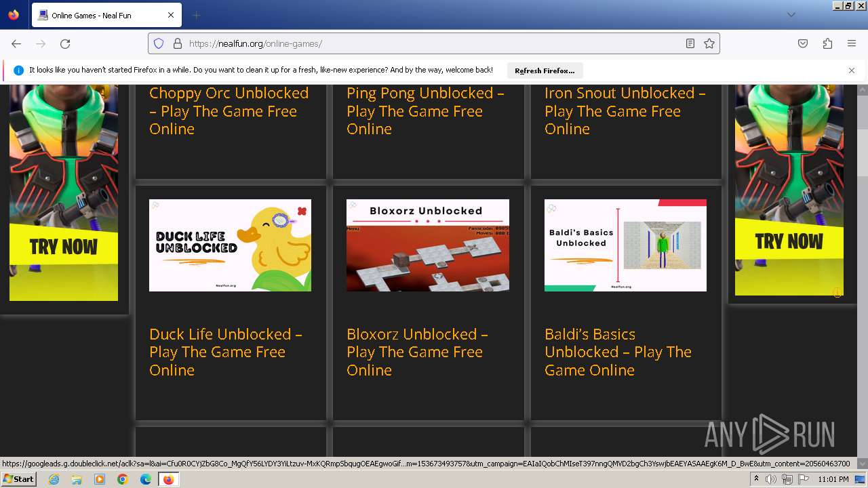Bookmark this page with star
Screen dimensions: 868x488
[709, 43]
